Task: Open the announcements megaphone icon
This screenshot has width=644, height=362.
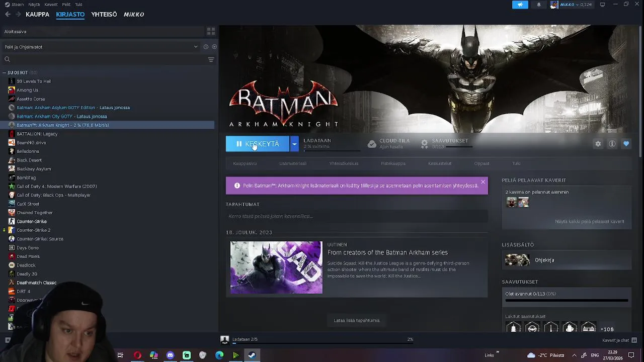Action: (520, 5)
